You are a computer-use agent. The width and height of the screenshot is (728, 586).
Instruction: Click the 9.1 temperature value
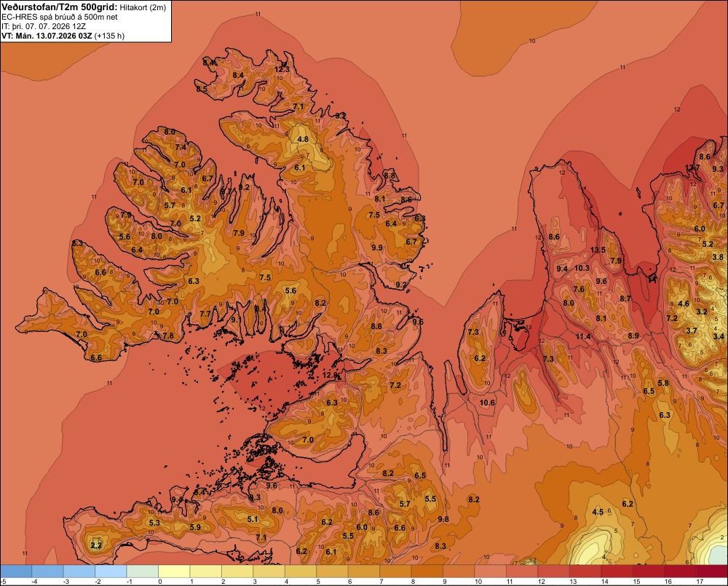237,320
